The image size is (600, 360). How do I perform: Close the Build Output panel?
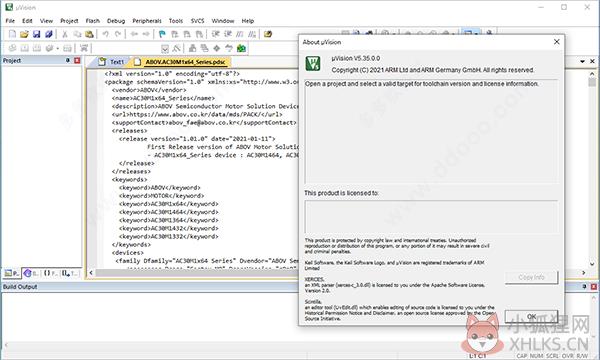click(593, 286)
